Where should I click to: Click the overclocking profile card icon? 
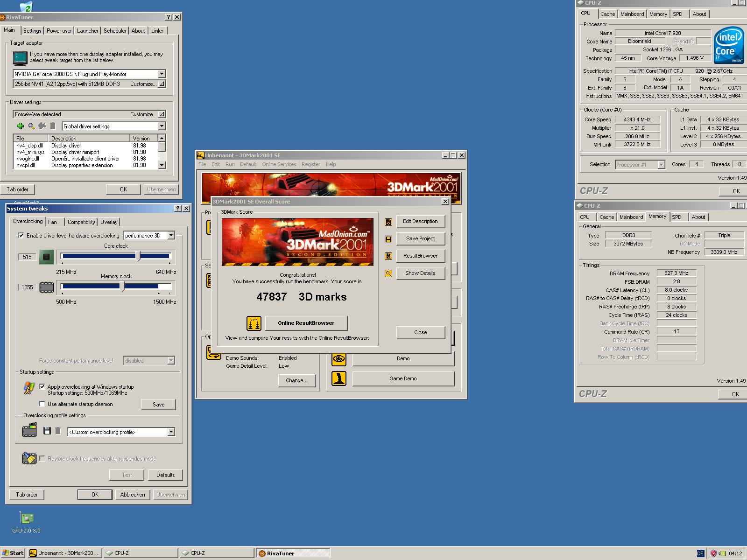[x=29, y=430]
